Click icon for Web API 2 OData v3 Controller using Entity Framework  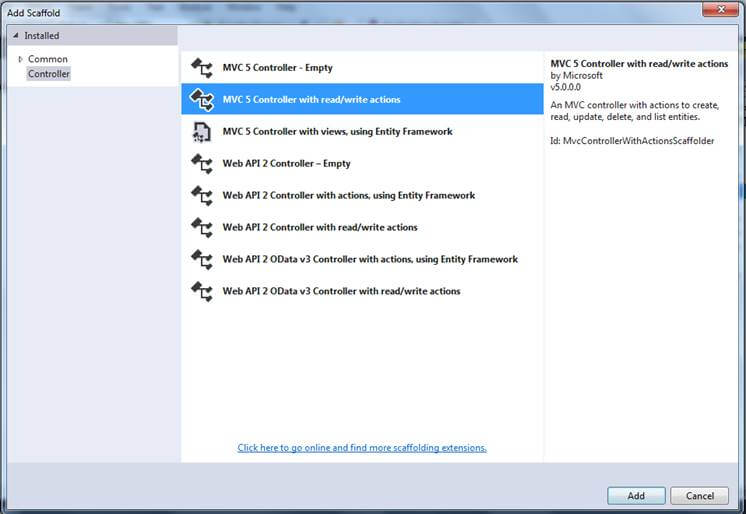tap(202, 259)
